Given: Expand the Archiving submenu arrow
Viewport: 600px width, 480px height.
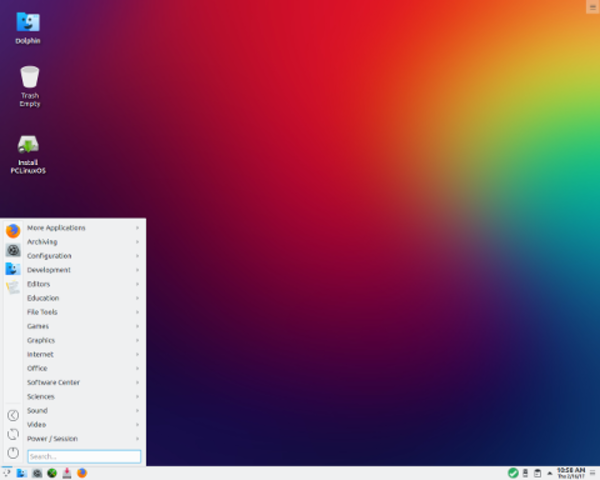Looking at the screenshot, I should point(137,242).
